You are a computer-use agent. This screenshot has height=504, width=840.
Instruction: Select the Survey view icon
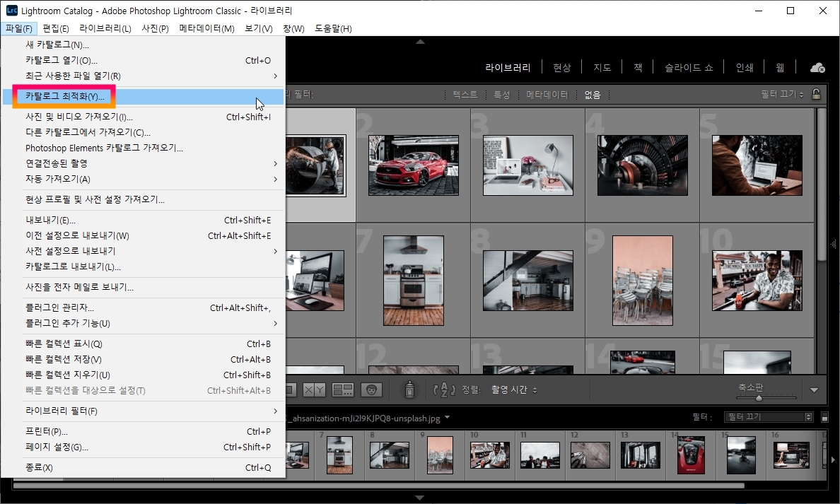[x=342, y=390]
